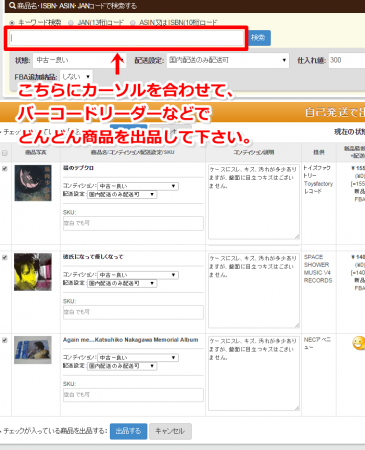The height and width of the screenshot is (450, 365).
Task: Click the SPACE SHOWER MUSIC V4 RECORDS text
Action: (x=318, y=269)
